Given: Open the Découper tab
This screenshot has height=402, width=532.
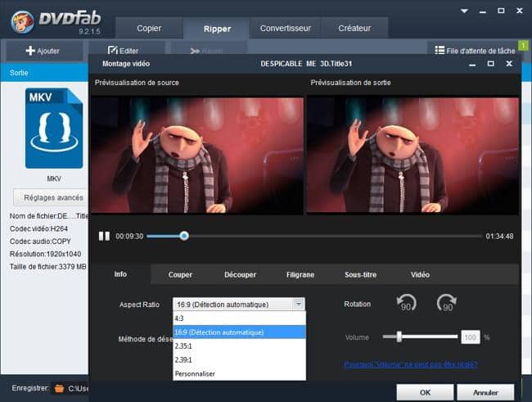Looking at the screenshot, I should [240, 274].
